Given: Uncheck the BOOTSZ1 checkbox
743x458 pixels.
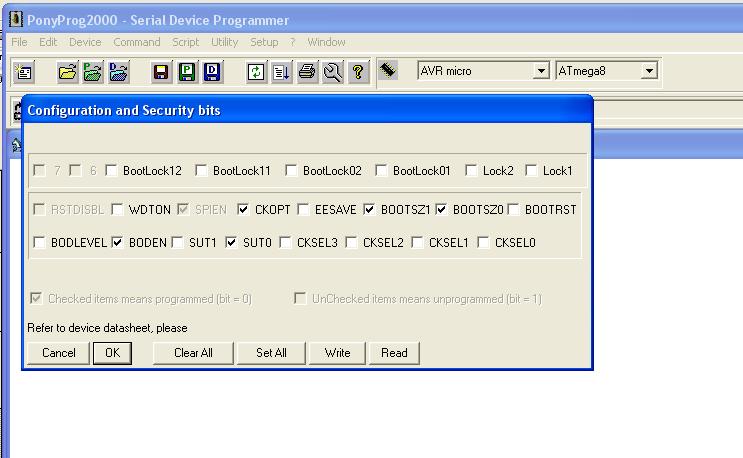Looking at the screenshot, I should [369, 209].
